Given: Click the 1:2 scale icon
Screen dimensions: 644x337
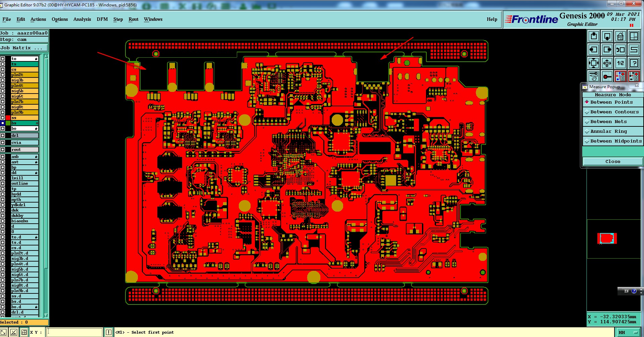Looking at the screenshot, I should 621,63.
